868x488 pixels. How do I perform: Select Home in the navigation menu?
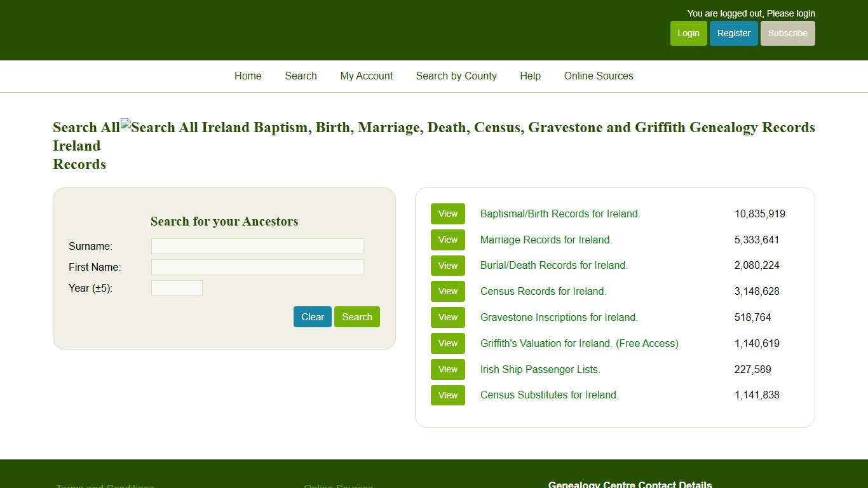pos(248,76)
